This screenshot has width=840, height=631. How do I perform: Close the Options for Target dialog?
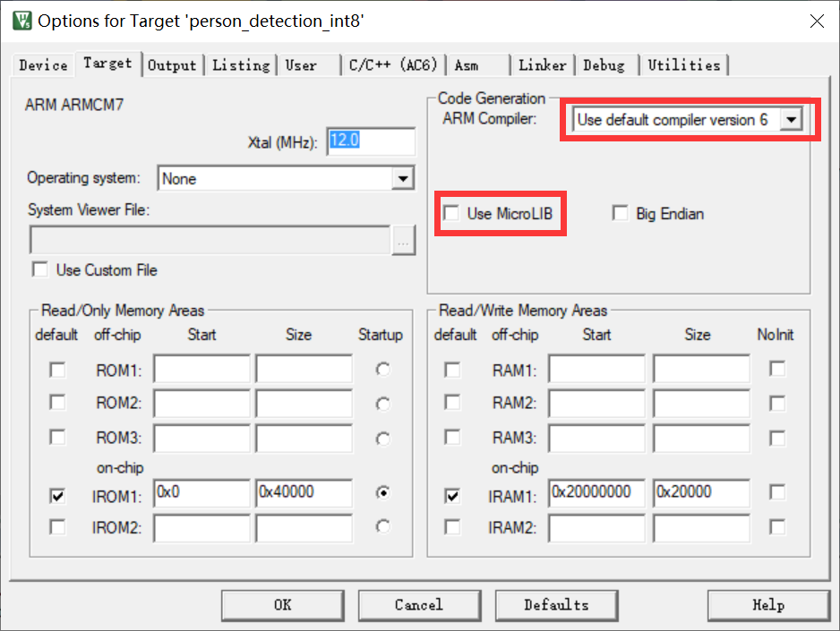point(817,21)
